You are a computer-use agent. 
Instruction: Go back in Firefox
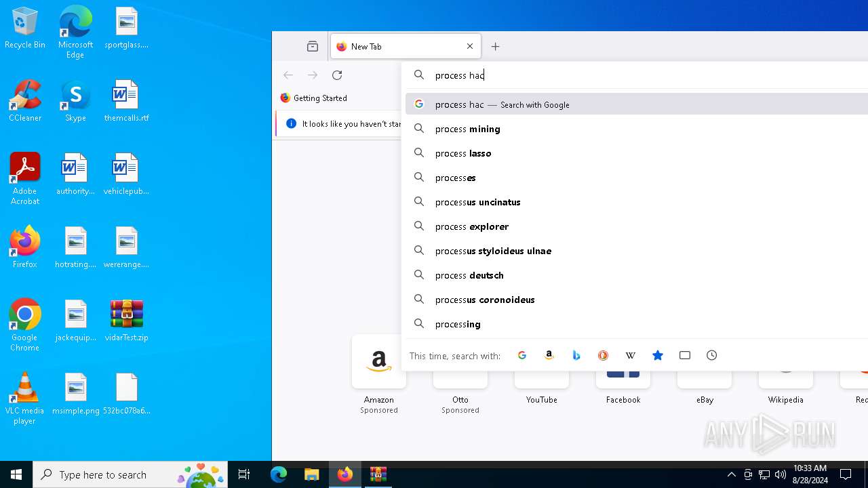coord(288,75)
